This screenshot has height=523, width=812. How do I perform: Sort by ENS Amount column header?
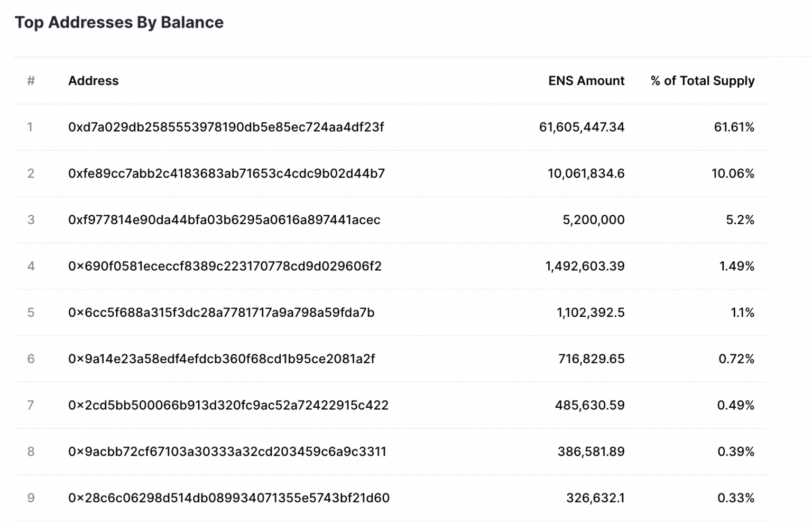[x=586, y=81]
